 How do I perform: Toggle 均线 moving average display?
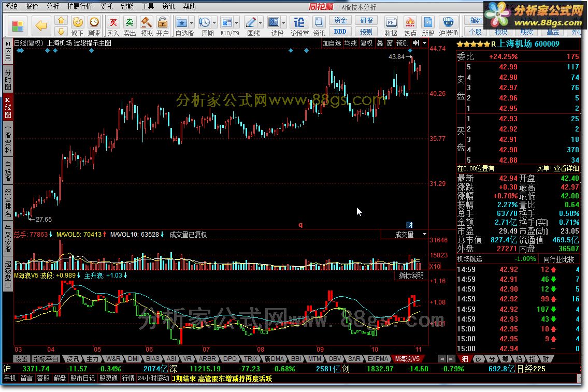point(351,43)
